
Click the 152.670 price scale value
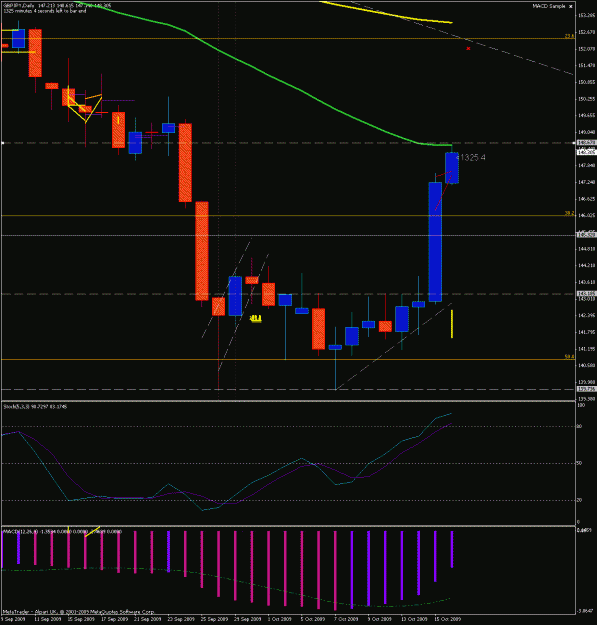pyautogui.click(x=586, y=32)
